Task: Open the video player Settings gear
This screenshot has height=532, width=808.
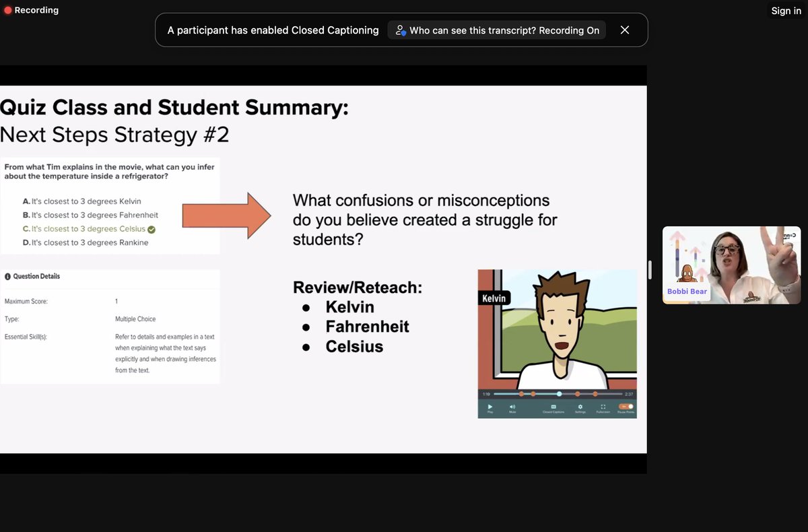Action: click(580, 408)
